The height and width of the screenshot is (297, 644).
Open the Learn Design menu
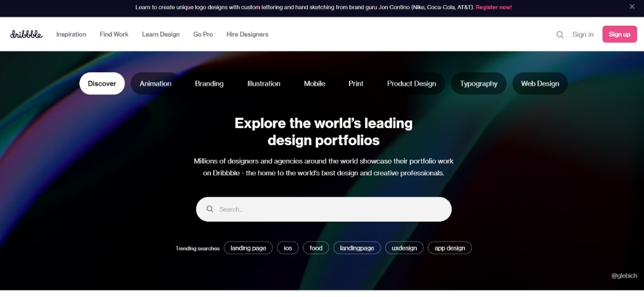click(161, 35)
